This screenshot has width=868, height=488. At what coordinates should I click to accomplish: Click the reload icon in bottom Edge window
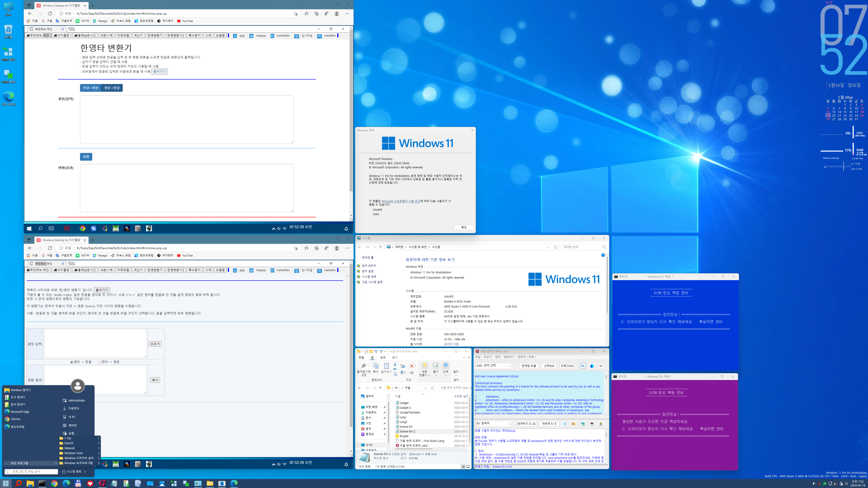[x=50, y=248]
